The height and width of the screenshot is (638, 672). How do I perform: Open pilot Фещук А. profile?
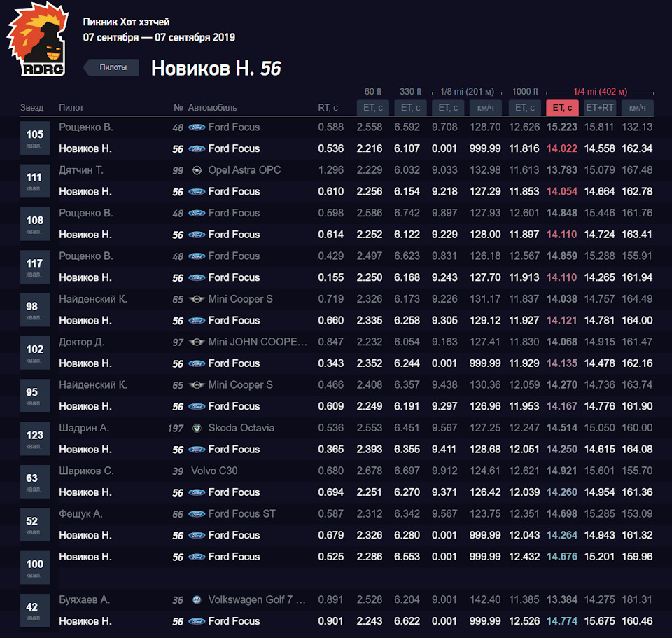click(80, 513)
